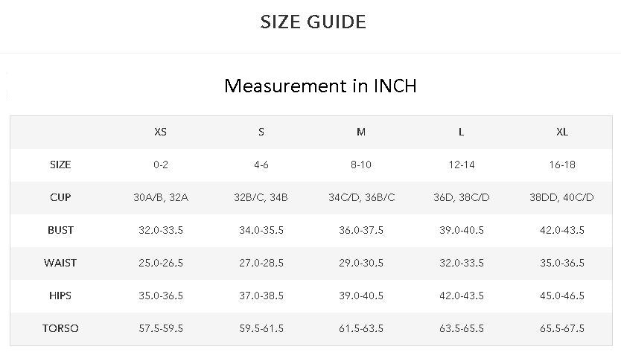
Task: Select the S column header
Action: coord(261,132)
